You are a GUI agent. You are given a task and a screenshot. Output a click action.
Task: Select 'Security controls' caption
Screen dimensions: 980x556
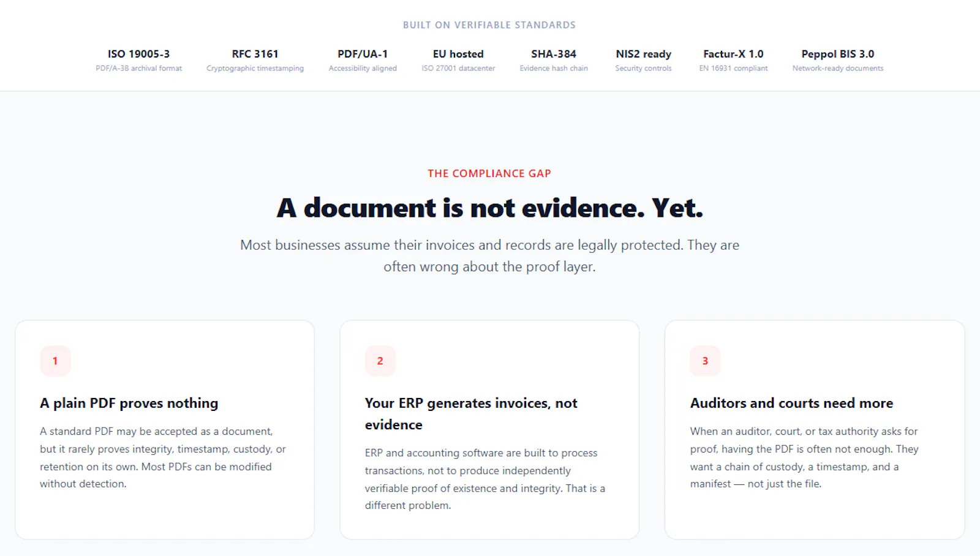(643, 69)
